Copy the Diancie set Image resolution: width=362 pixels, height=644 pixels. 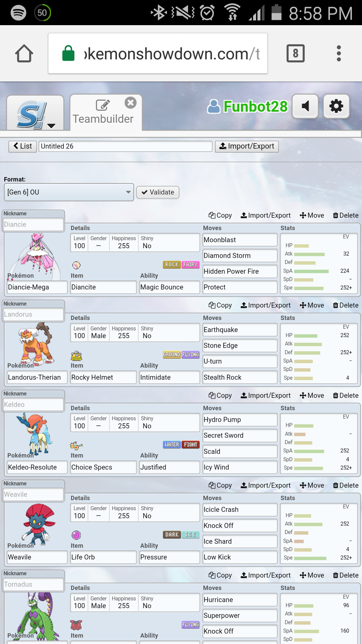pyautogui.click(x=220, y=215)
